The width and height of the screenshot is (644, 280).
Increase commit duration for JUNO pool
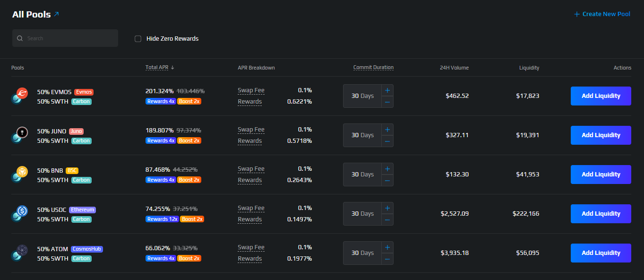[387, 129]
